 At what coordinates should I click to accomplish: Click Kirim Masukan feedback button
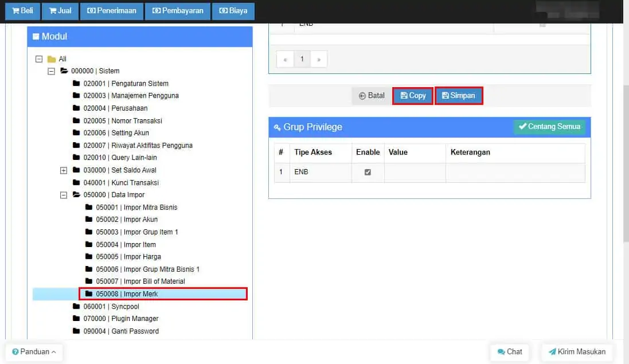click(x=577, y=352)
